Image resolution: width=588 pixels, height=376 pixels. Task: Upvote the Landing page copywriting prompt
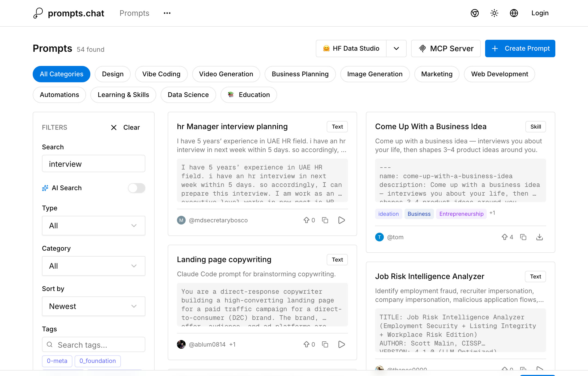point(309,344)
